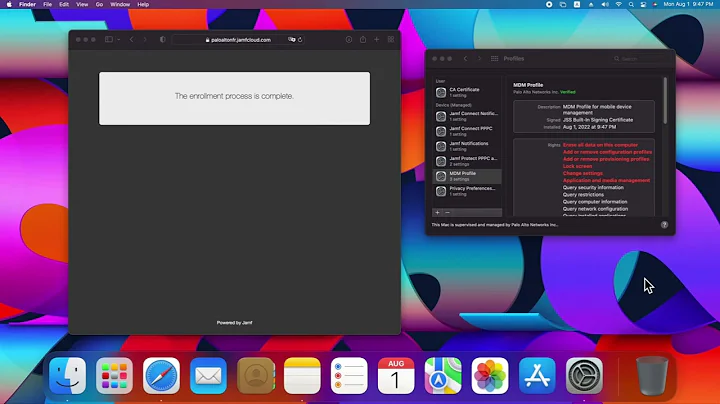Open App Store from the Dock

pyautogui.click(x=537, y=376)
